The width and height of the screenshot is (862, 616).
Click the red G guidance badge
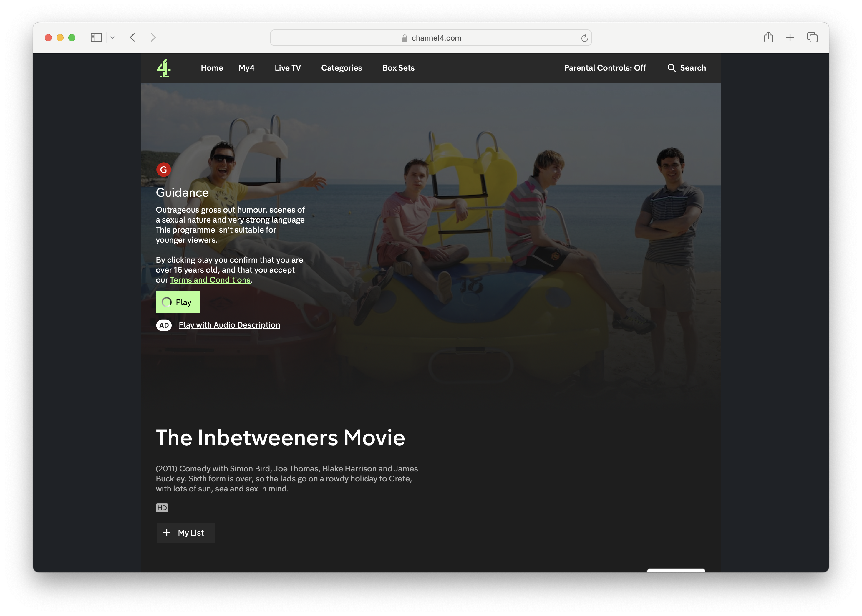click(x=163, y=170)
